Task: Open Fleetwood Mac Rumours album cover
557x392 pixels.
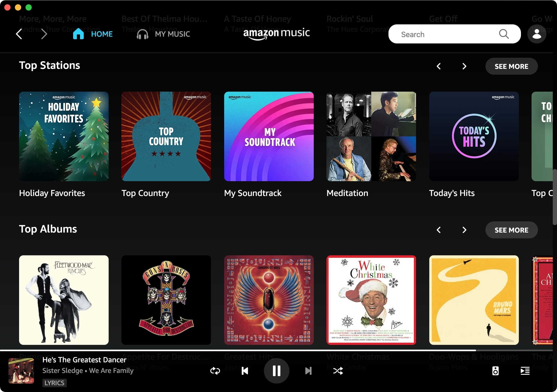Action: [x=64, y=300]
